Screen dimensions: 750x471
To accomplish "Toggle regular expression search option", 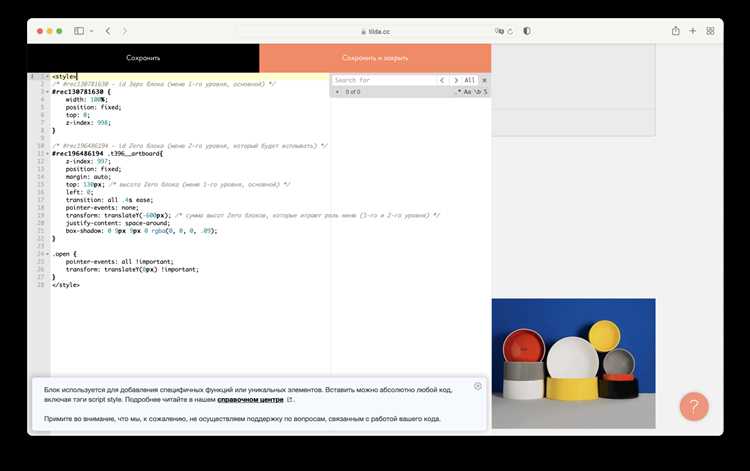I will 458,92.
